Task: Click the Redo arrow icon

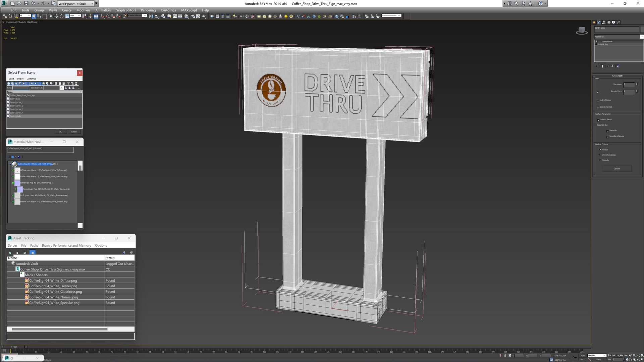Action: click(x=43, y=3)
